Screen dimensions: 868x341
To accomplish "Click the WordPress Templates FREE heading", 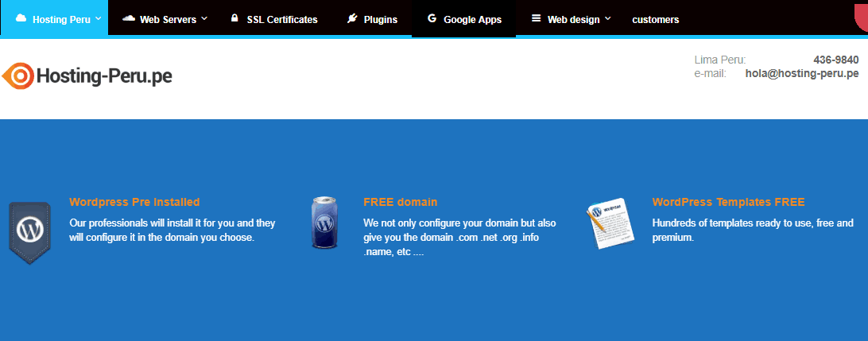I will point(728,202).
